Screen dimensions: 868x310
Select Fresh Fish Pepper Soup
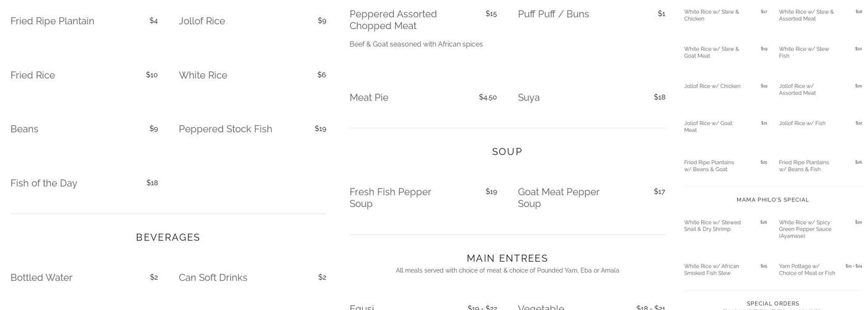391,198
